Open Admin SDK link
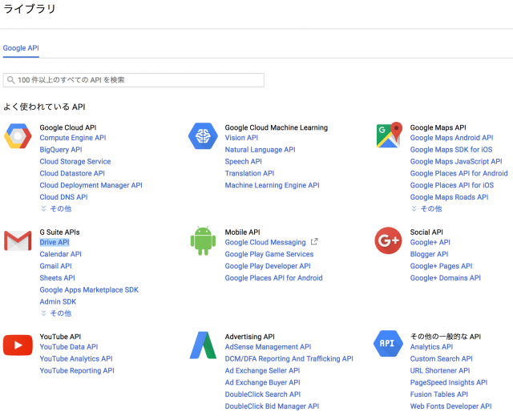The image size is (513, 420). coord(58,301)
